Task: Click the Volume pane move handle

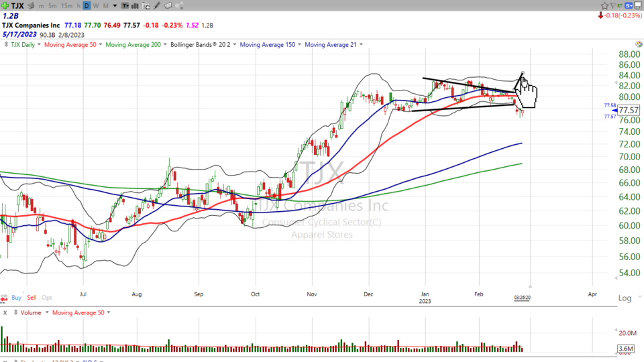Action: pos(15,312)
